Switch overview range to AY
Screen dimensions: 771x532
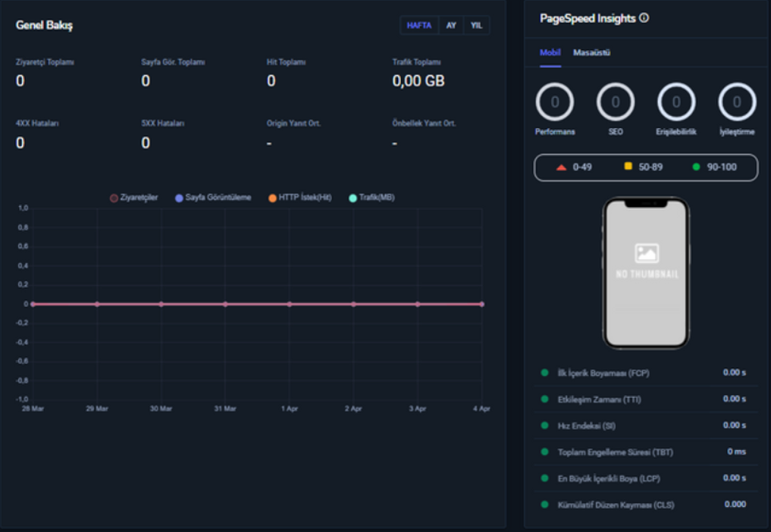point(451,26)
